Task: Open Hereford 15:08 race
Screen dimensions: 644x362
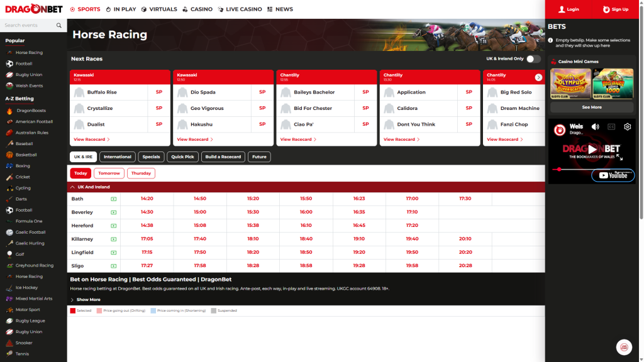Action: click(200, 226)
